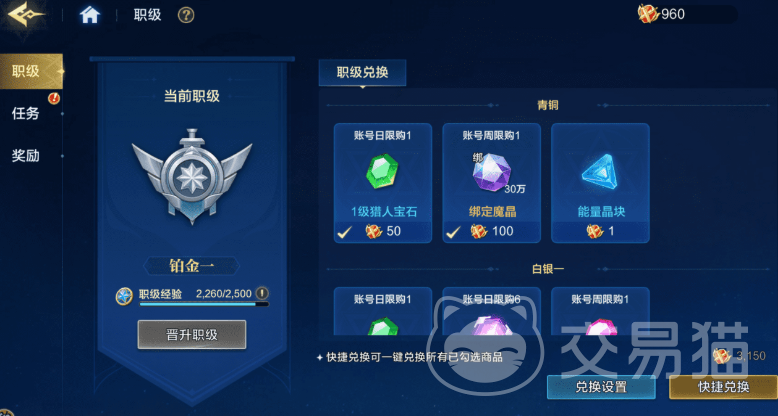Viewport: 778px width, 416px height.
Task: Open the question mark help icon
Action: [186, 15]
